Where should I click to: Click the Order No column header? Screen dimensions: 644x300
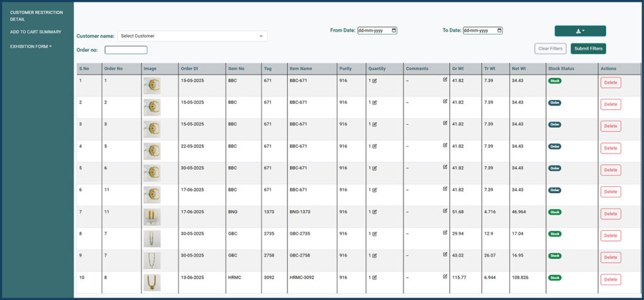(x=113, y=69)
